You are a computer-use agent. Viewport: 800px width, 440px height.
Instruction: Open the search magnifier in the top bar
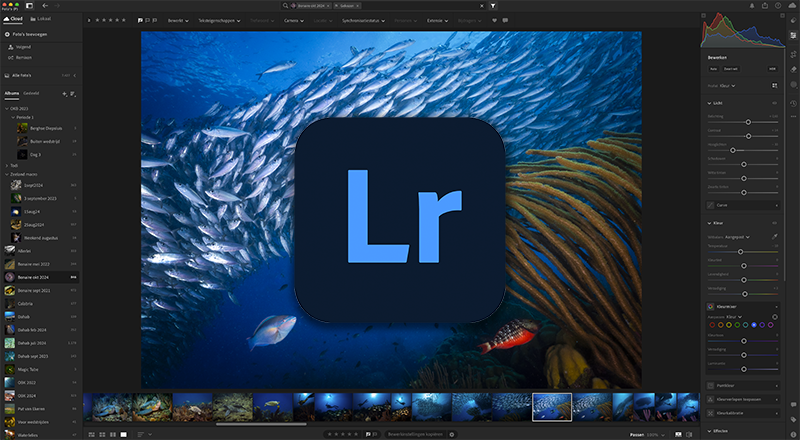coord(285,6)
